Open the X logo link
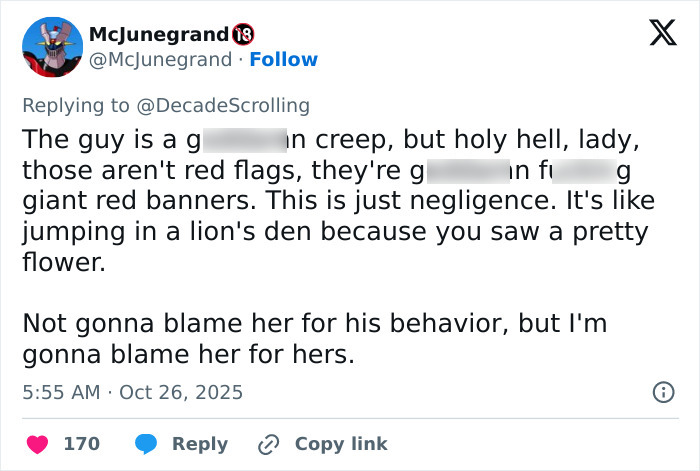This screenshot has width=700, height=471. [x=655, y=36]
